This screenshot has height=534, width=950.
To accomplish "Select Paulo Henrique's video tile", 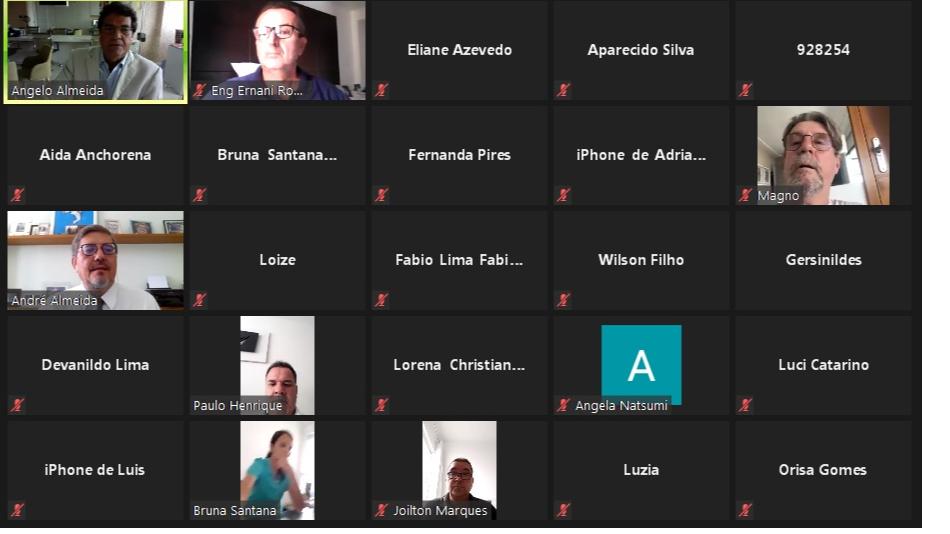I will 277,365.
